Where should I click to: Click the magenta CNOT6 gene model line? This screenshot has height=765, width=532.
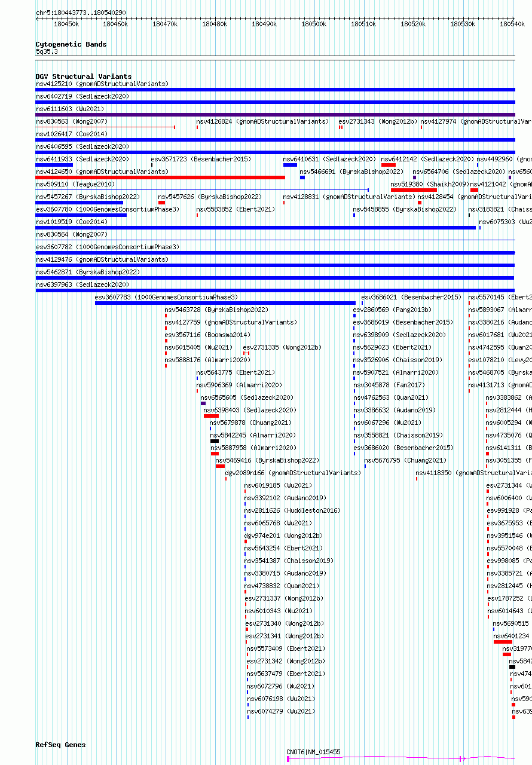coord(400,759)
